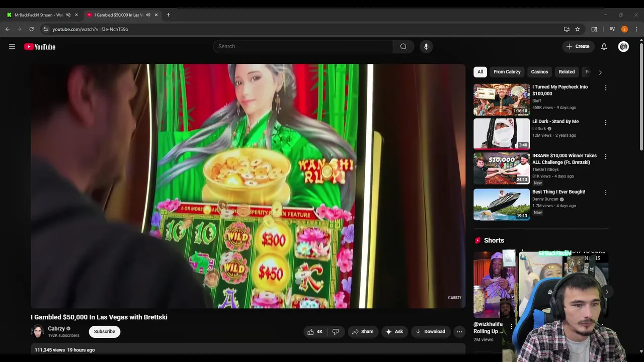Viewport: 644px width, 362px height.
Task: Open options for Lil Durk - Stand By Me
Action: tap(605, 122)
